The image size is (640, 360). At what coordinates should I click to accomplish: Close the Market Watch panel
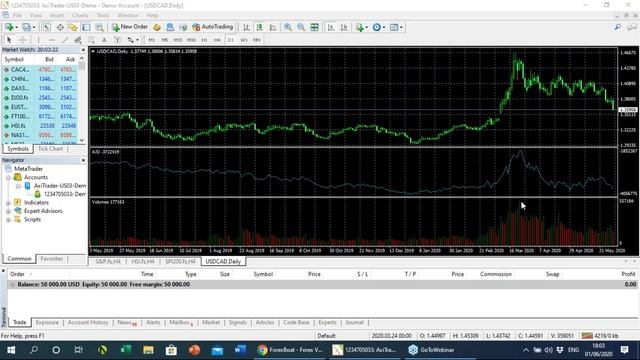[83, 50]
